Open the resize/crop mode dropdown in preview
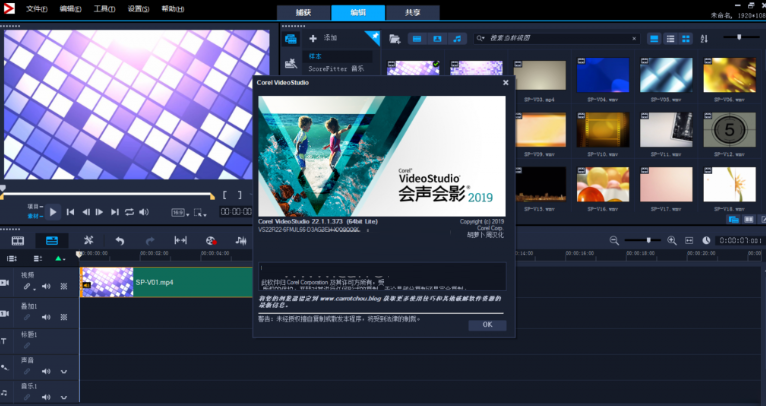 200,213
